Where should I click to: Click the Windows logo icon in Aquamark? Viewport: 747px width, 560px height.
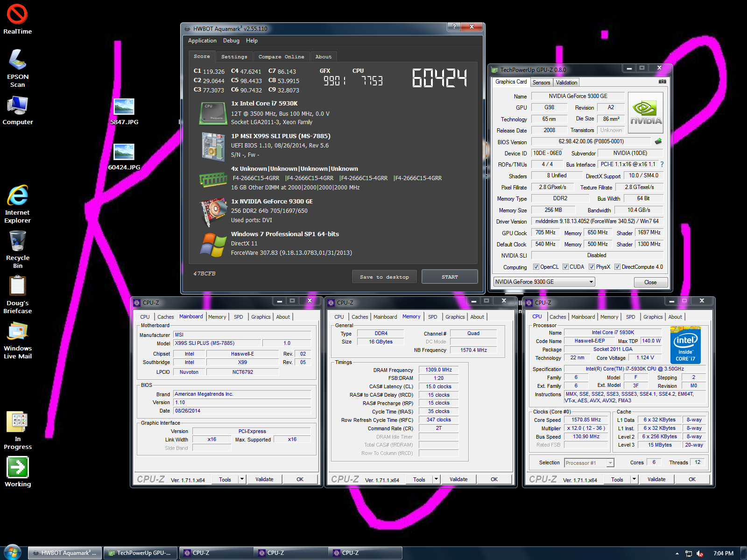(x=213, y=245)
